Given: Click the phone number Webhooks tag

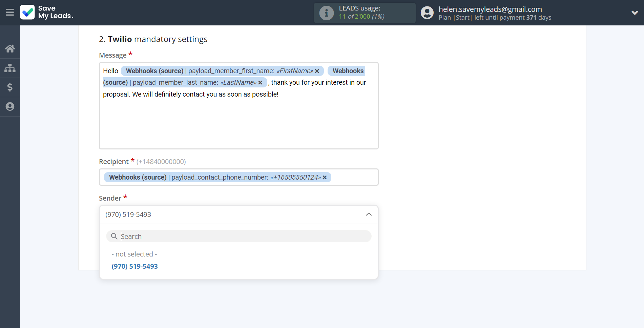Looking at the screenshot, I should click(x=217, y=177).
